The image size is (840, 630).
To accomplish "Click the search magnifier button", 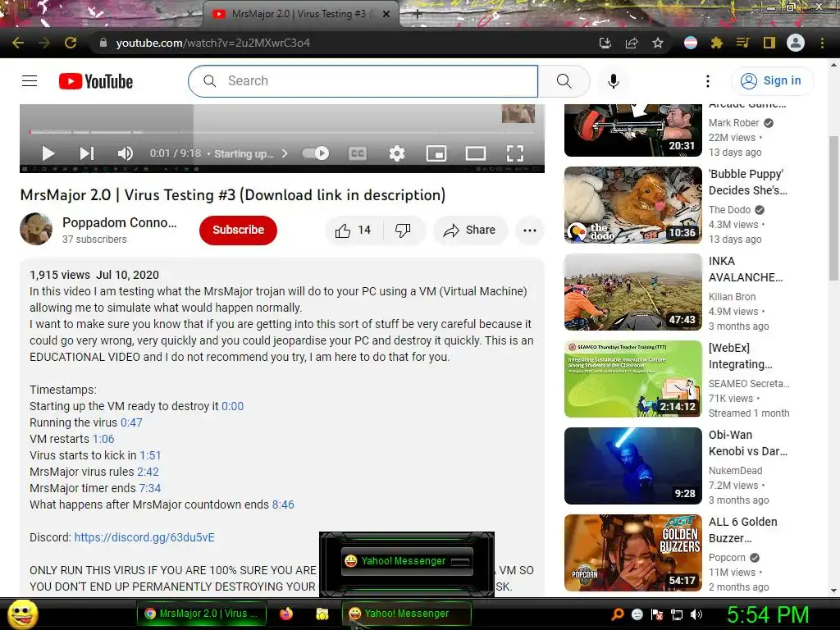I will [564, 81].
